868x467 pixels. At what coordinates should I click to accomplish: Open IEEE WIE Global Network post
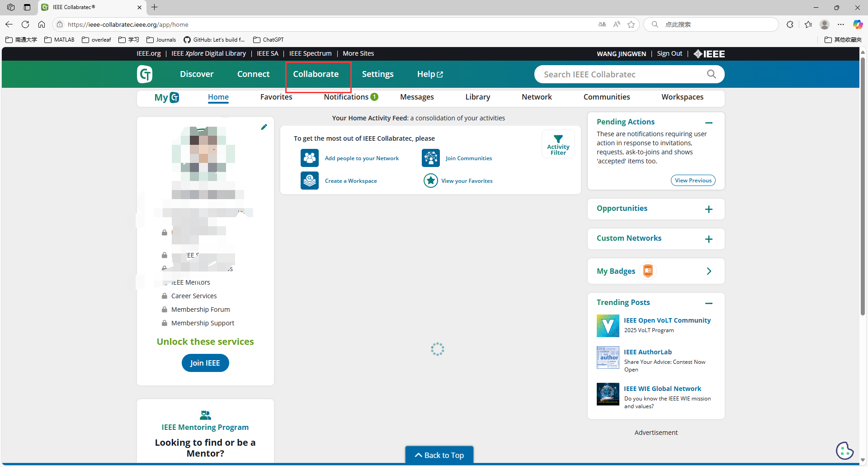(662, 389)
